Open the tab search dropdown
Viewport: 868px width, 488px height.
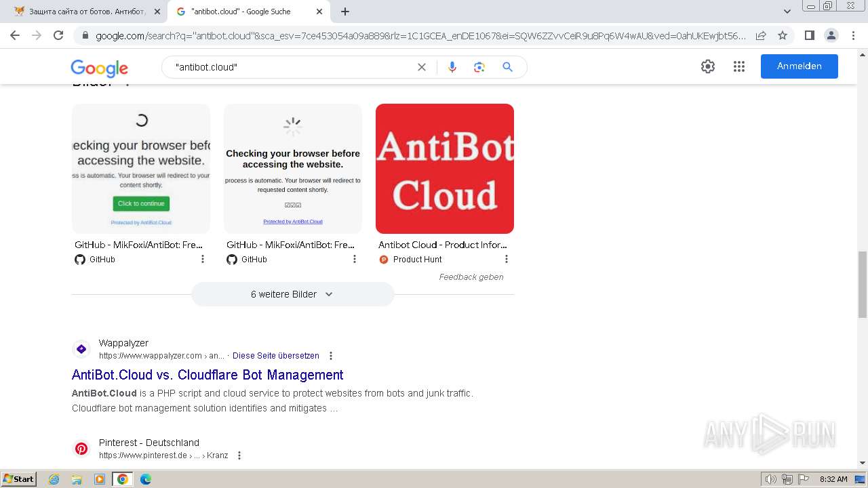[787, 12]
